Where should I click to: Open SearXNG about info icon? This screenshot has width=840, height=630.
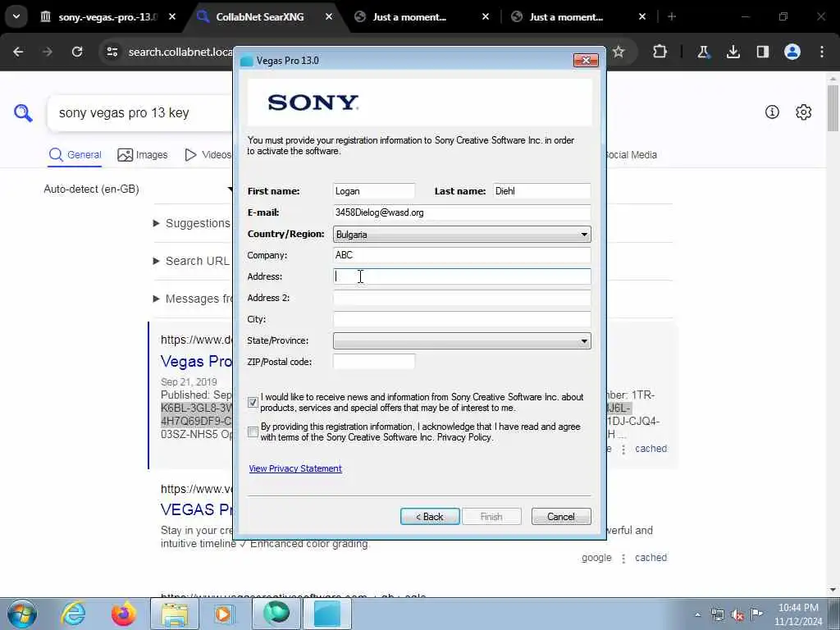click(772, 112)
